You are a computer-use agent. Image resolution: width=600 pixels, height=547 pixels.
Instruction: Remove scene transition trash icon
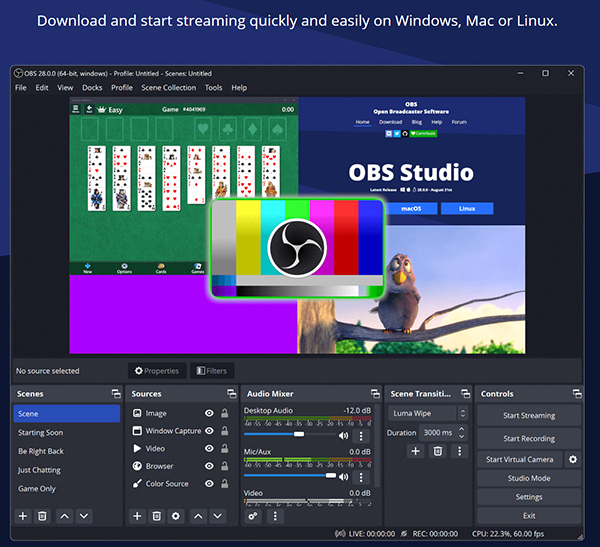pyautogui.click(x=438, y=451)
